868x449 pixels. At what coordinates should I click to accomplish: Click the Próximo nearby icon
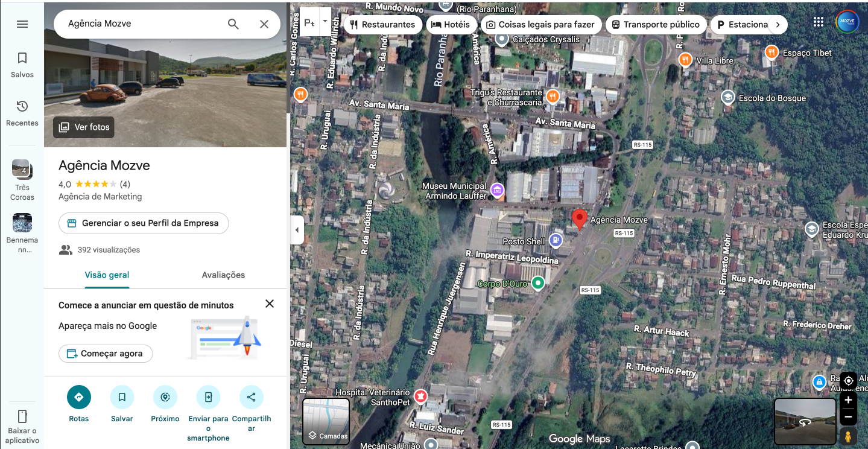click(165, 397)
